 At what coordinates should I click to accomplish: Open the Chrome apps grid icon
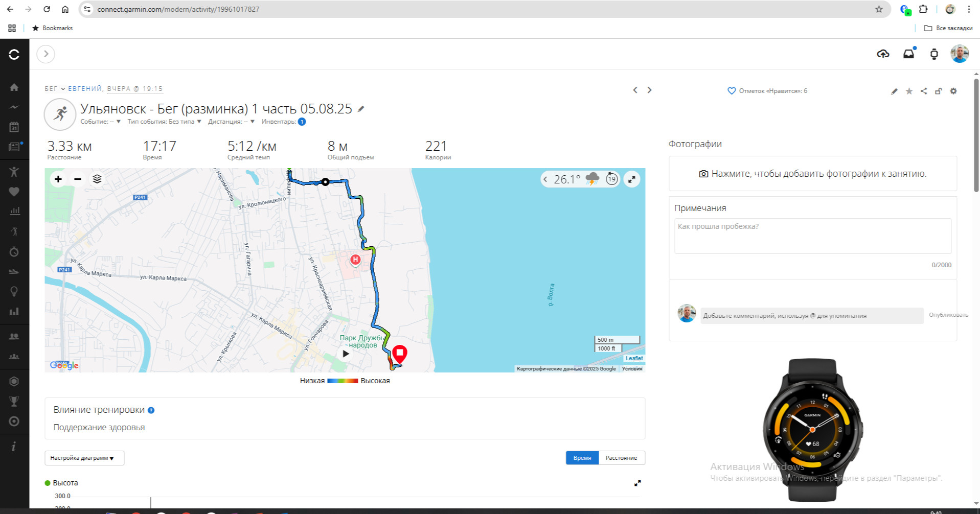pos(12,28)
